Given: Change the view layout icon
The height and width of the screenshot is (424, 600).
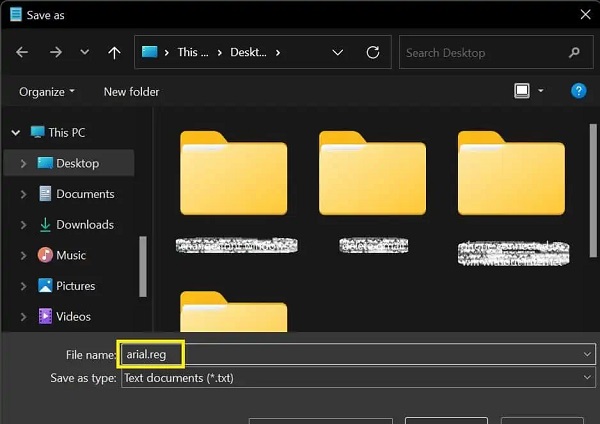Looking at the screenshot, I should pos(522,91).
